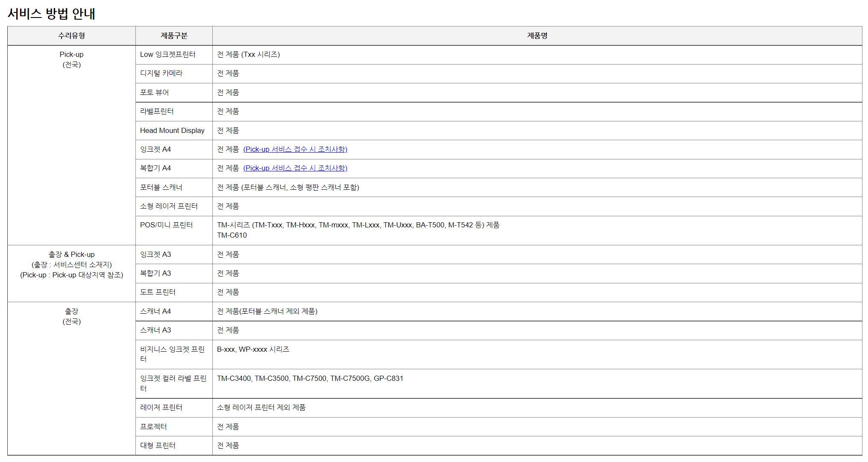The height and width of the screenshot is (462, 868).
Task: Click the 서비스 방법 안내 heading
Action: click(x=51, y=14)
